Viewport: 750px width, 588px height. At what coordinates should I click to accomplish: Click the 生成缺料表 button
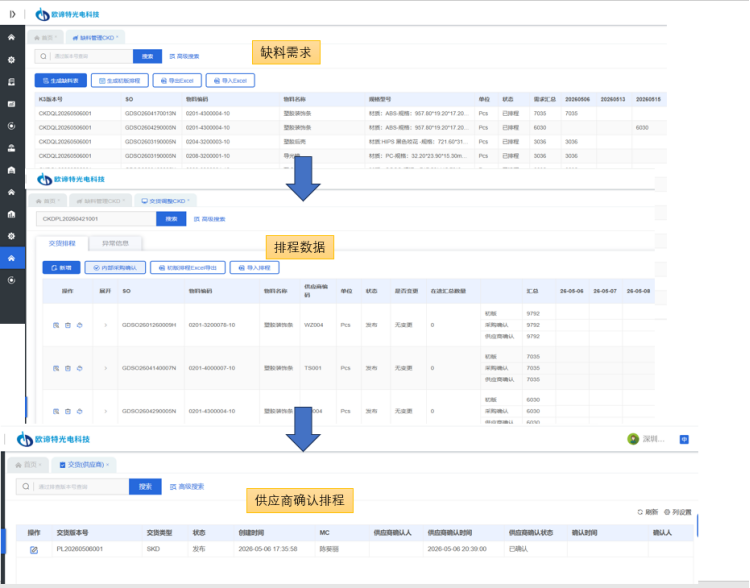tap(61, 80)
